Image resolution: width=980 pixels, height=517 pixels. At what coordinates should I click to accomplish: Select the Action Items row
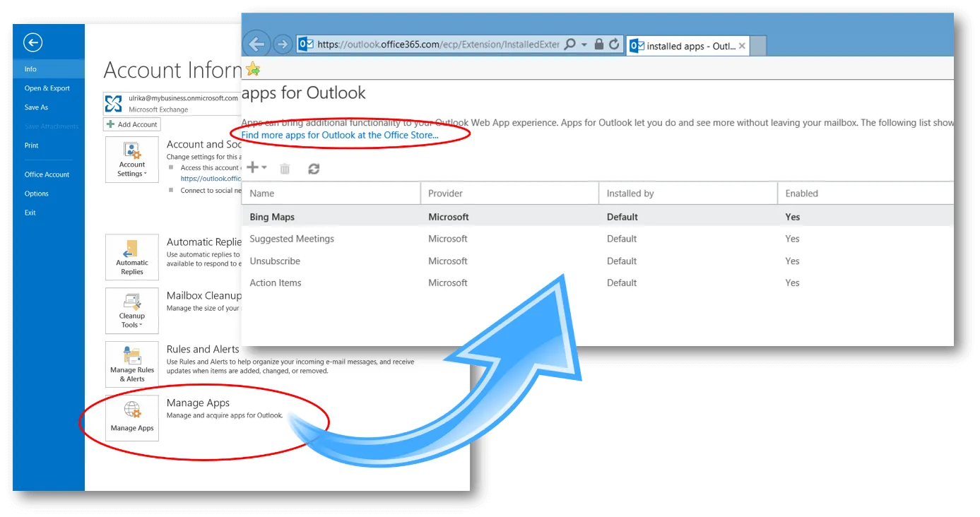pyautogui.click(x=598, y=283)
